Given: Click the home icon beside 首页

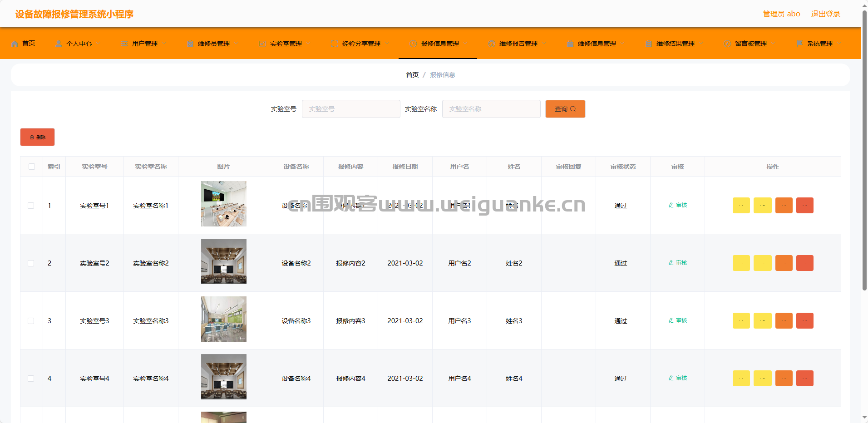Looking at the screenshot, I should tap(15, 44).
